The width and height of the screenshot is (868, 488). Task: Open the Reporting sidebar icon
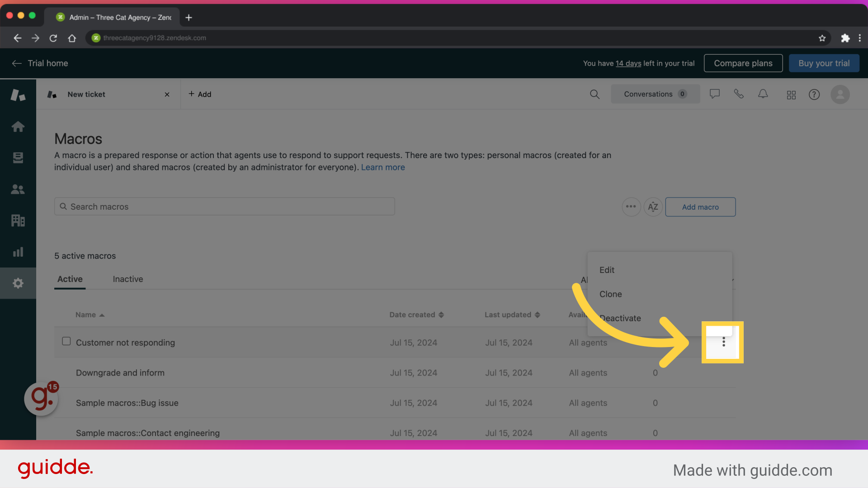(x=18, y=252)
